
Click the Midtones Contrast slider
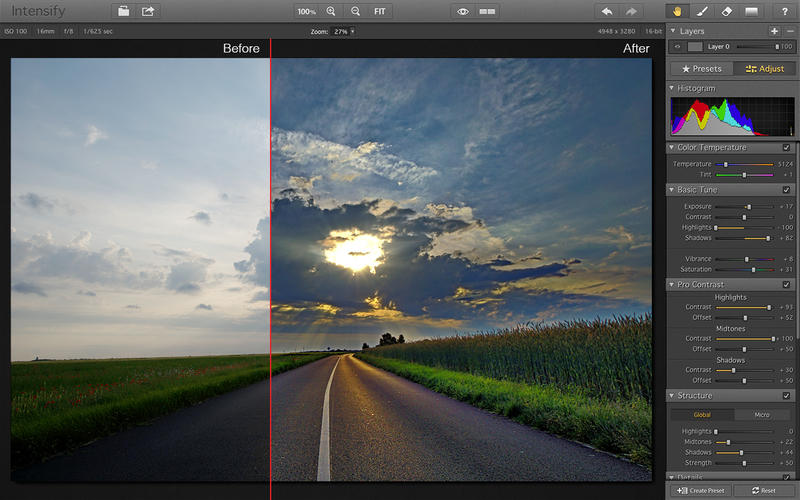coord(744,339)
